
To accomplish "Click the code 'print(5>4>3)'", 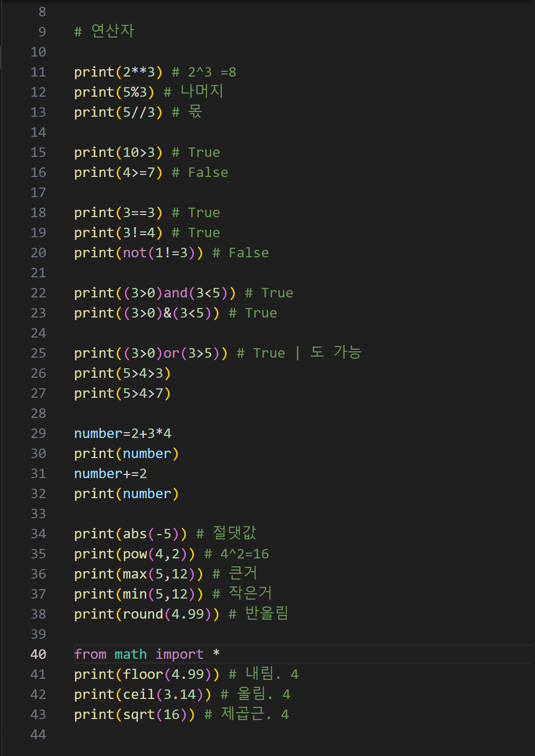I will coord(123,373).
